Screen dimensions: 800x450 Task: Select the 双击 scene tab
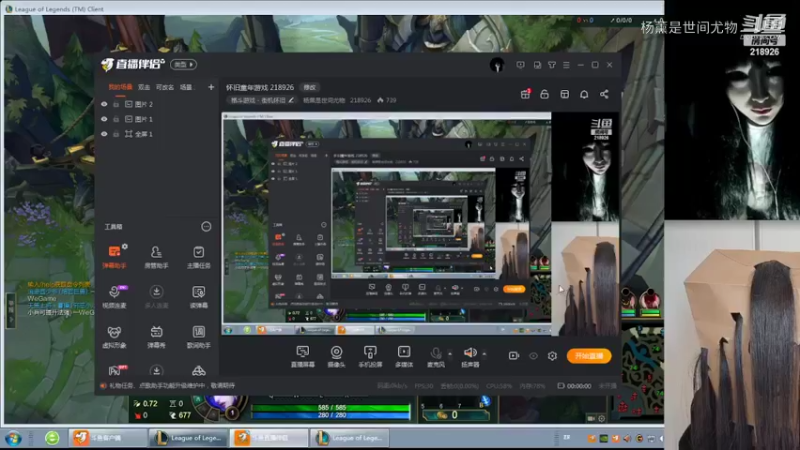coord(144,87)
